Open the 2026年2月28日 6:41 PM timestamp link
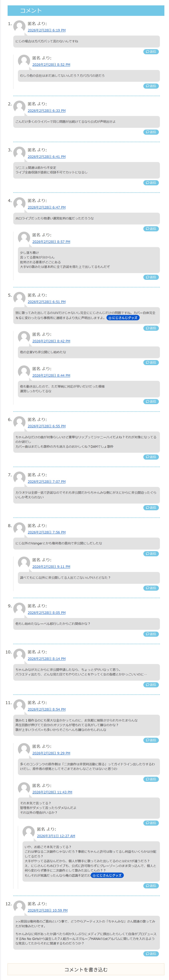The height and width of the screenshot is (980, 169). (x=46, y=157)
